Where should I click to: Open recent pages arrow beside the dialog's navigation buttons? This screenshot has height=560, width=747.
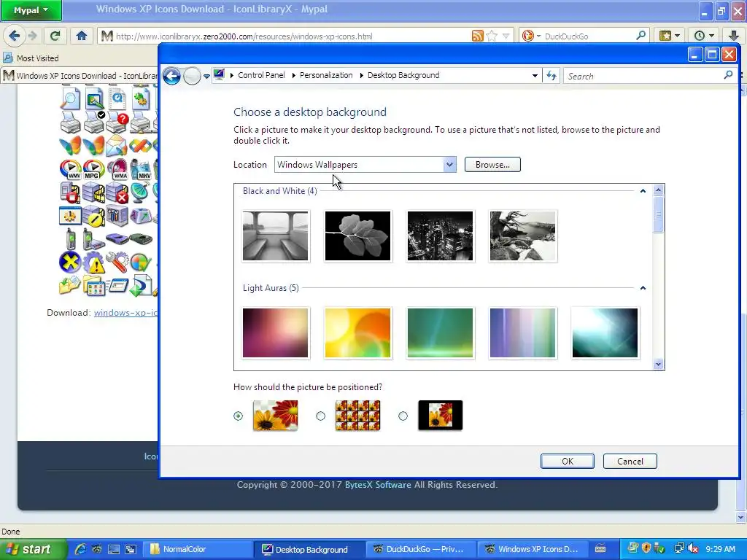pyautogui.click(x=206, y=76)
